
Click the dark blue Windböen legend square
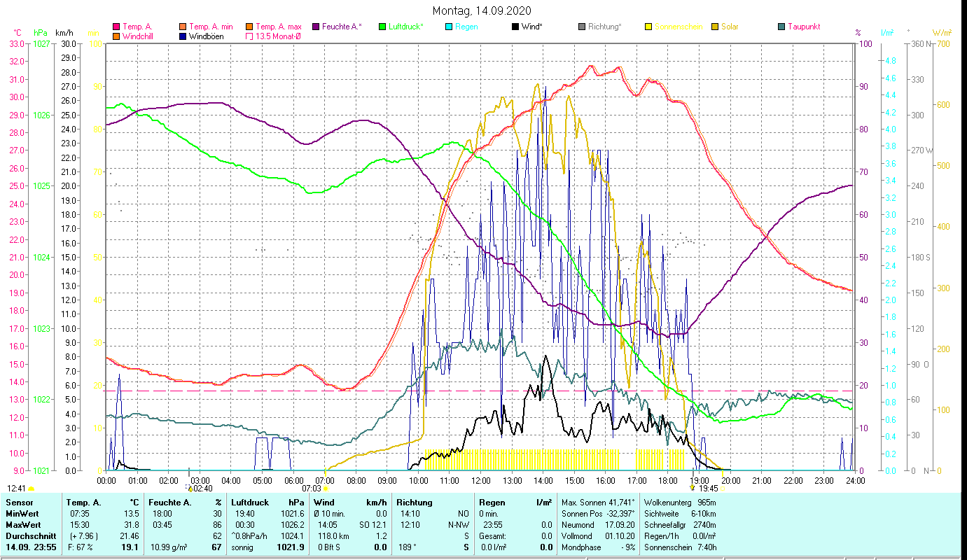click(183, 36)
